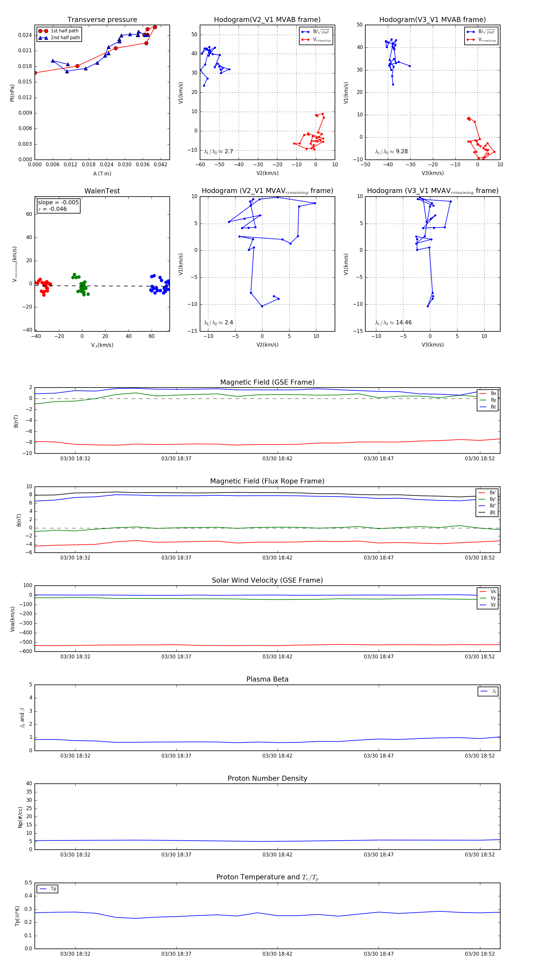The width and height of the screenshot is (535, 980).
Task: Click the 'Vx' legend entry in velocity plot
Action: (x=488, y=592)
